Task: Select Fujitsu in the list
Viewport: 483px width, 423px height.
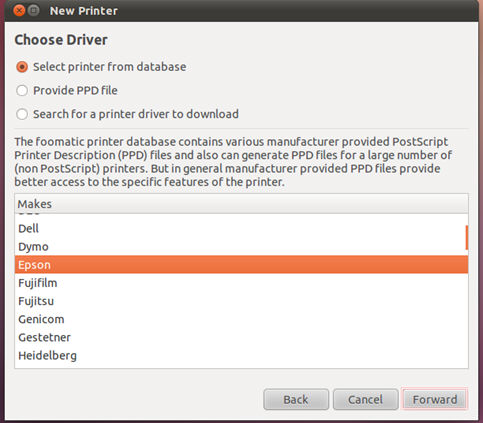Action: click(x=241, y=301)
